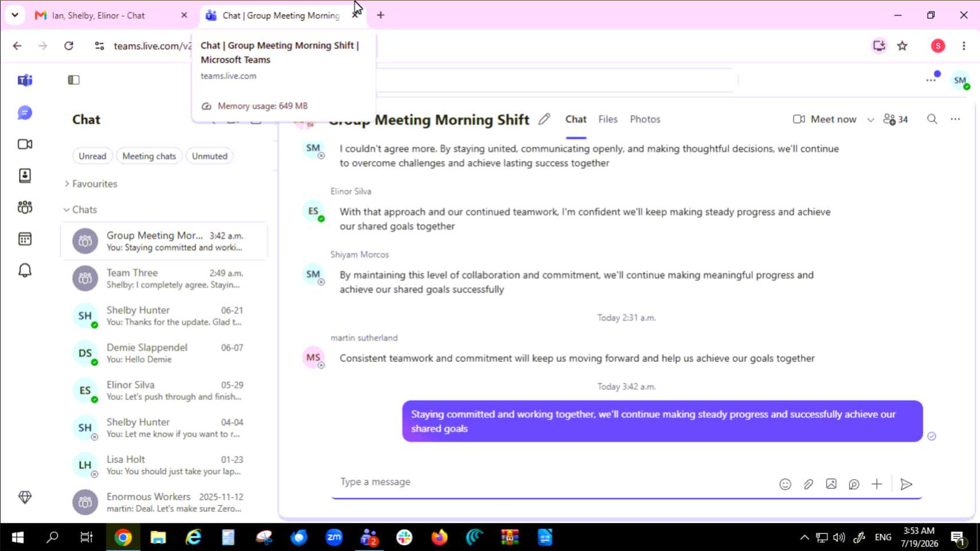
Task: Insert an image using the picture icon
Action: (x=831, y=484)
